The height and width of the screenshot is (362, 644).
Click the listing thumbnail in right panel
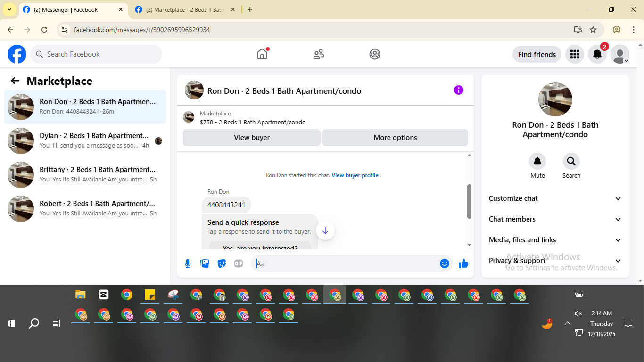tap(555, 99)
